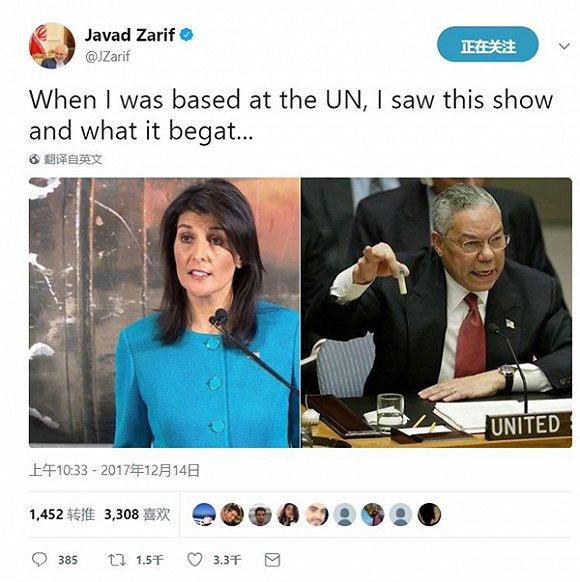The height and width of the screenshot is (582, 580).
Task: Expand the tweet options chevron
Action: pyautogui.click(x=564, y=46)
